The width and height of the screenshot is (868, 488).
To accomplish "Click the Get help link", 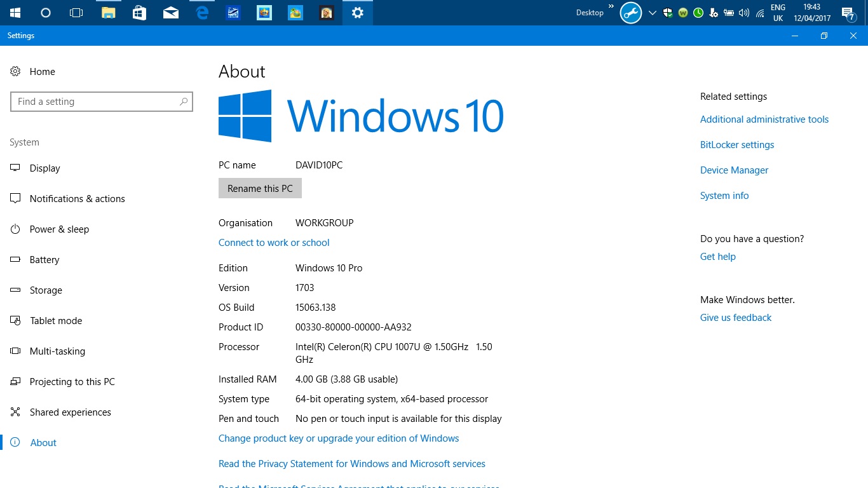I will tap(718, 257).
